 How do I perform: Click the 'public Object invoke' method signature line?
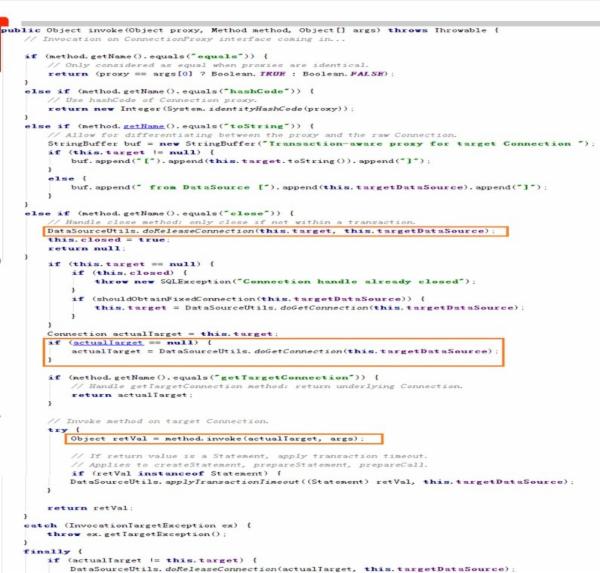pos(250,30)
